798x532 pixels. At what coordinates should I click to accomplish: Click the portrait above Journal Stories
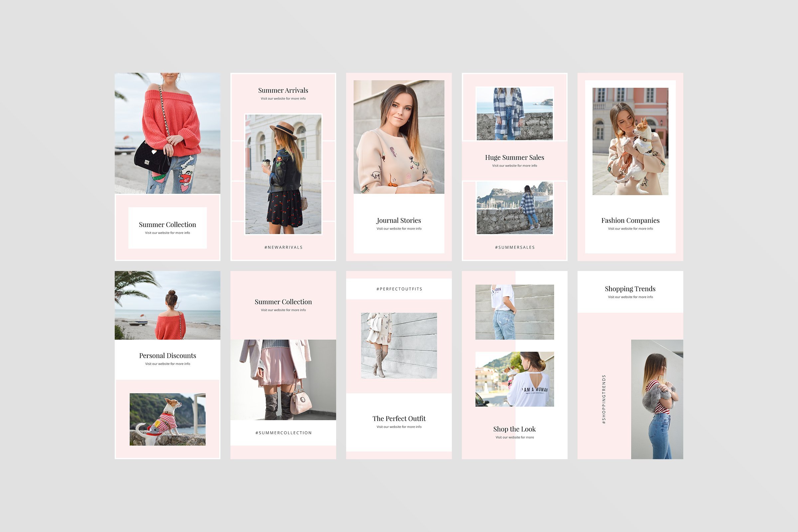(399, 137)
